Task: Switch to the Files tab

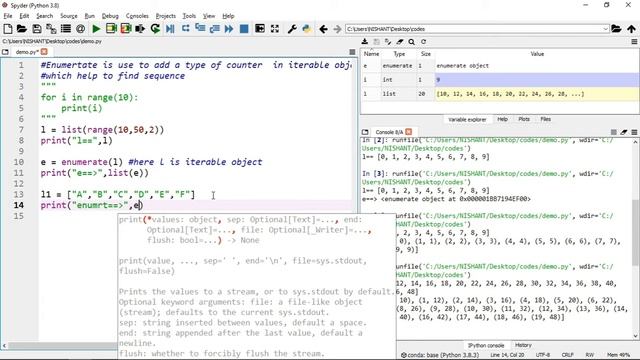Action: [x=546, y=119]
